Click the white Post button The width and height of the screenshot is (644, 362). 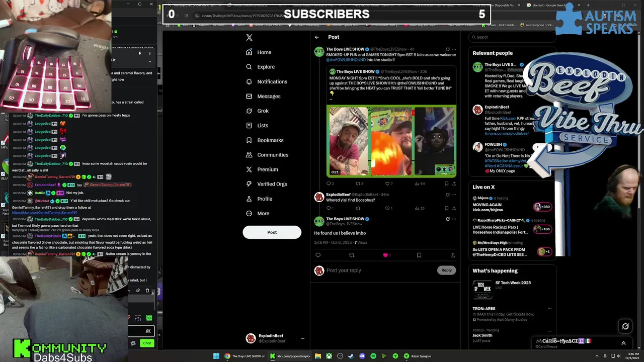click(272, 232)
